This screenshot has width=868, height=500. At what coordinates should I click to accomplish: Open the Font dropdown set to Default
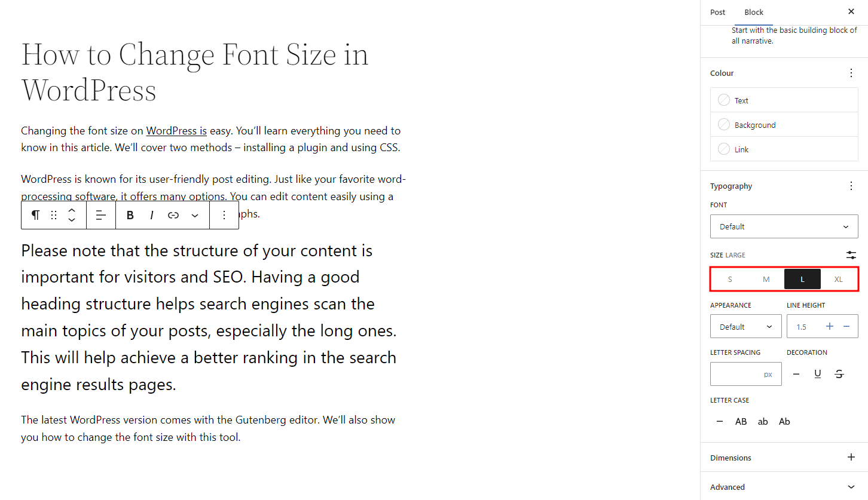click(784, 226)
